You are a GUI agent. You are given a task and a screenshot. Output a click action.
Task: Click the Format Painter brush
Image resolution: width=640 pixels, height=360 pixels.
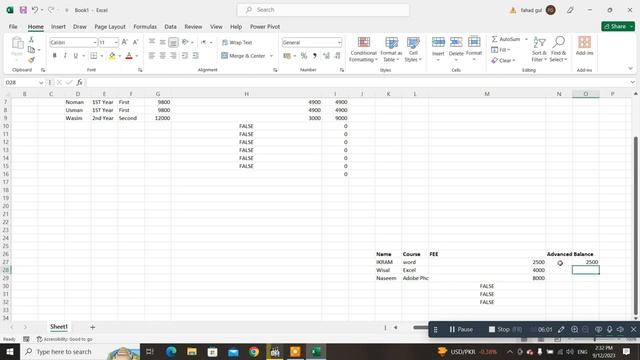[x=31, y=60]
